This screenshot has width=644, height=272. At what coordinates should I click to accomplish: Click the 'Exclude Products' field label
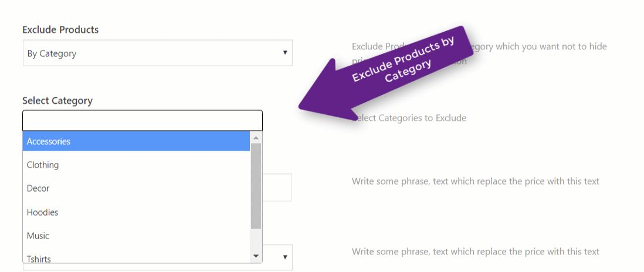(x=60, y=29)
